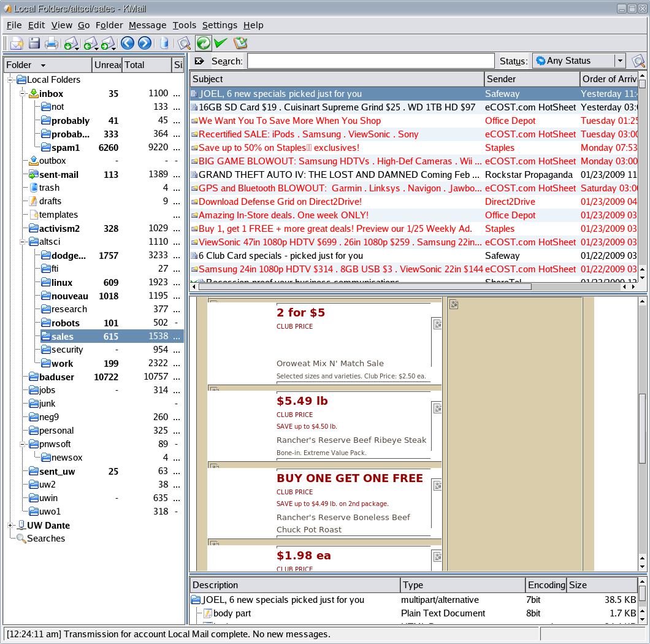This screenshot has height=644, width=650.
Task: Click the broken image icon at top of right preview column
Action: click(454, 304)
